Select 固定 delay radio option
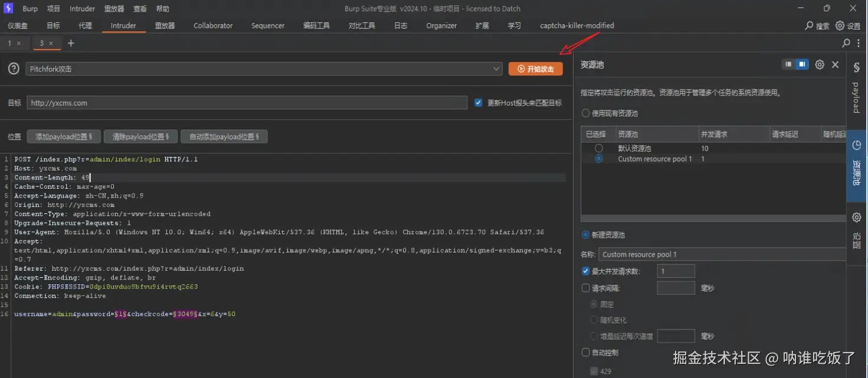 (594, 304)
